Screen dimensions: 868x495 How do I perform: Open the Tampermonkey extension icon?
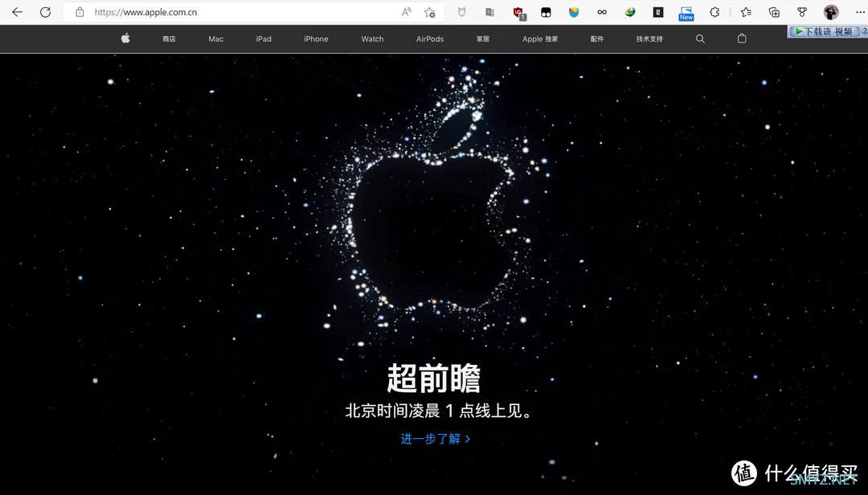pos(546,12)
